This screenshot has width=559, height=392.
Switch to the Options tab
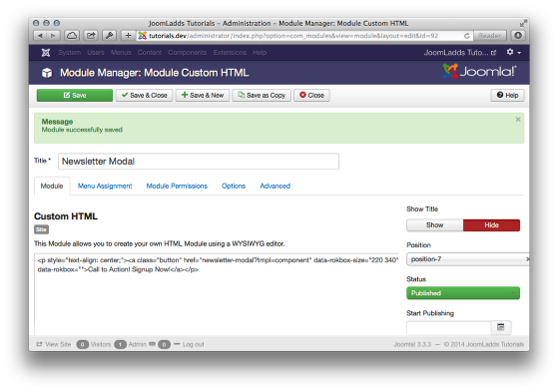click(x=234, y=186)
